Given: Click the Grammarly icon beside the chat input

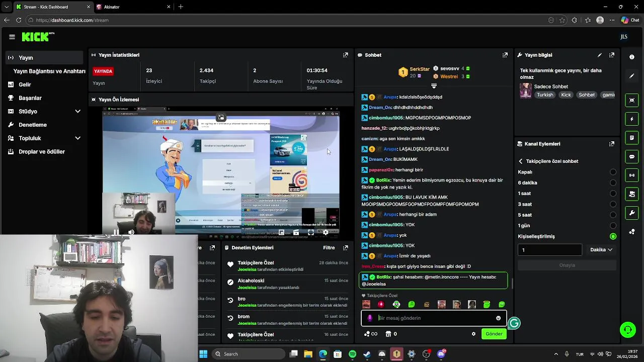Looking at the screenshot, I should (514, 324).
